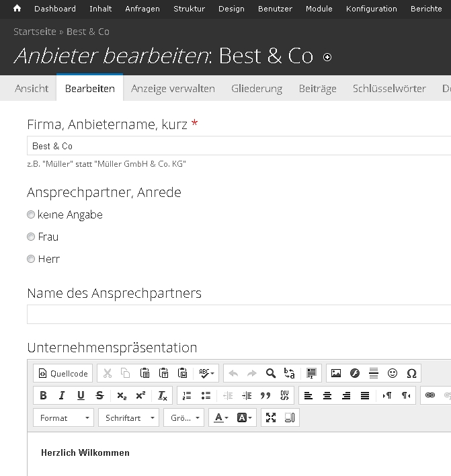
Task: Switch to the 'Anzeige verwalten' tab
Action: pos(173,89)
